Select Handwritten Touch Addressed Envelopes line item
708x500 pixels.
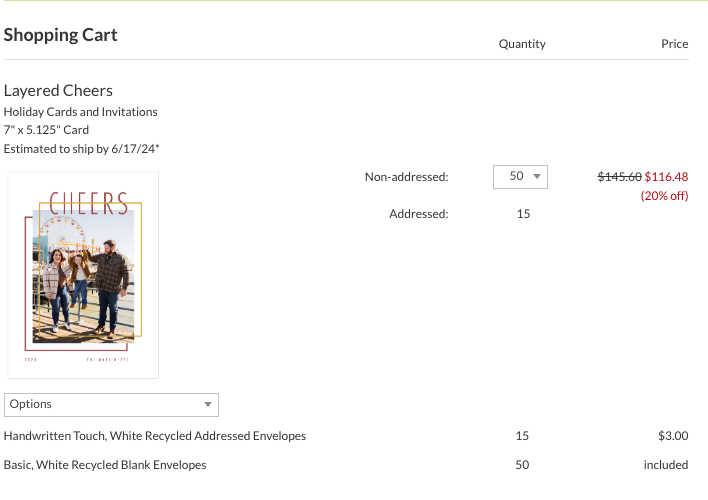[155, 436]
